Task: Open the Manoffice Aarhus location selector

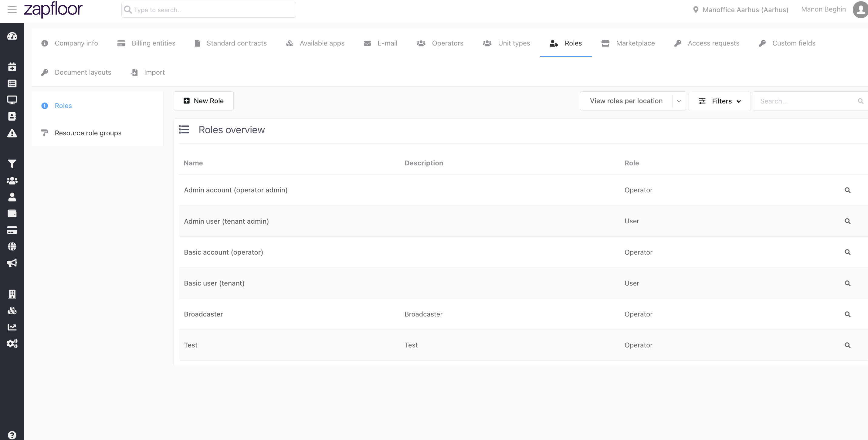Action: [740, 10]
